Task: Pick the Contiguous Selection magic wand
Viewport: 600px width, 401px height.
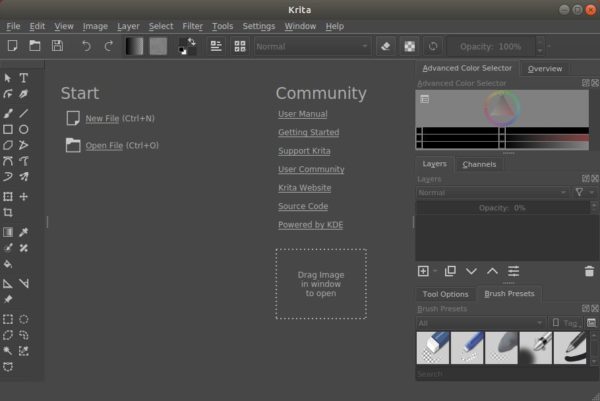Action: click(x=8, y=351)
